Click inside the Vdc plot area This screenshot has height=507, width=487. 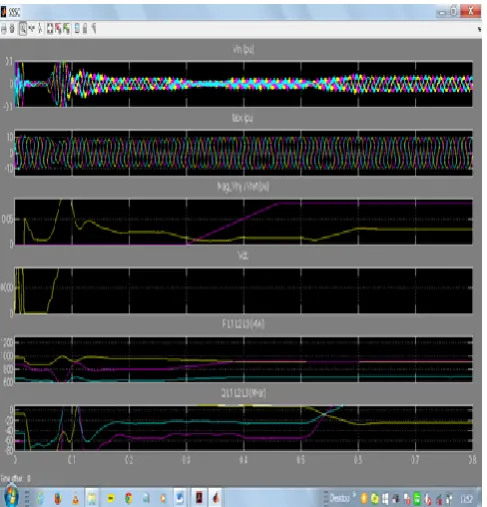(243, 290)
